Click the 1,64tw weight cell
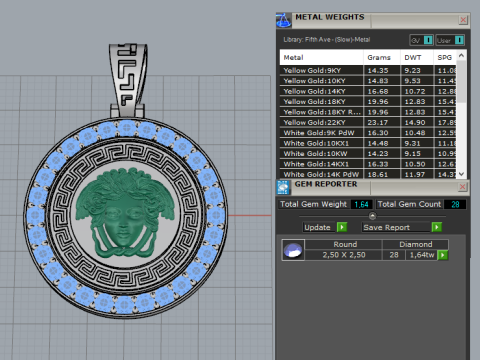 click(x=422, y=255)
